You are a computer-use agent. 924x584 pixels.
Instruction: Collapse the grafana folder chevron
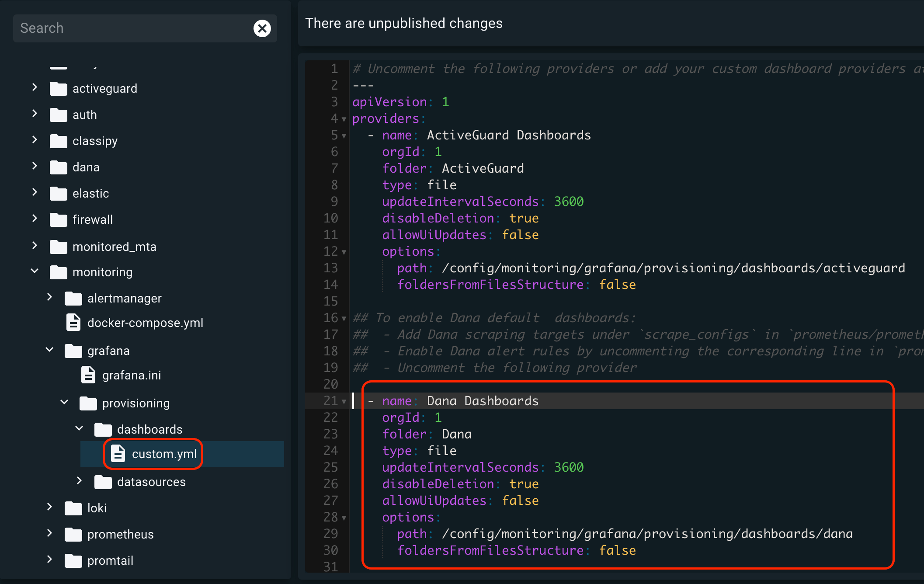tap(50, 350)
